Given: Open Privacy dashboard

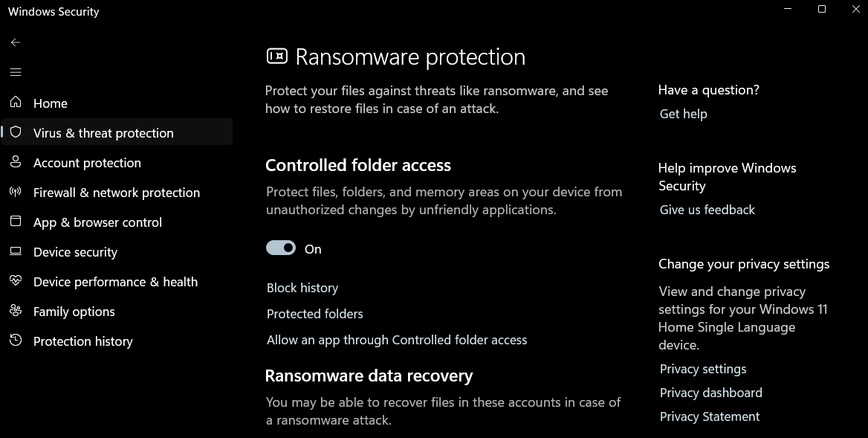Looking at the screenshot, I should 710,392.
